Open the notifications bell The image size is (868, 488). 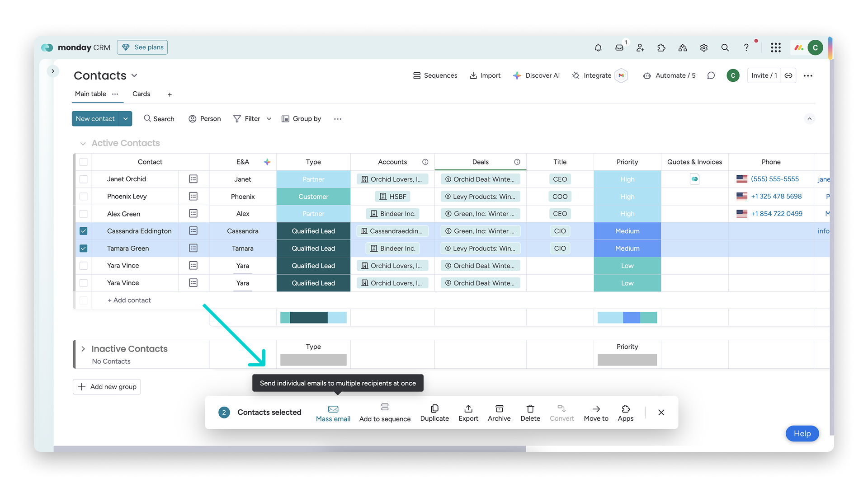[x=598, y=47]
